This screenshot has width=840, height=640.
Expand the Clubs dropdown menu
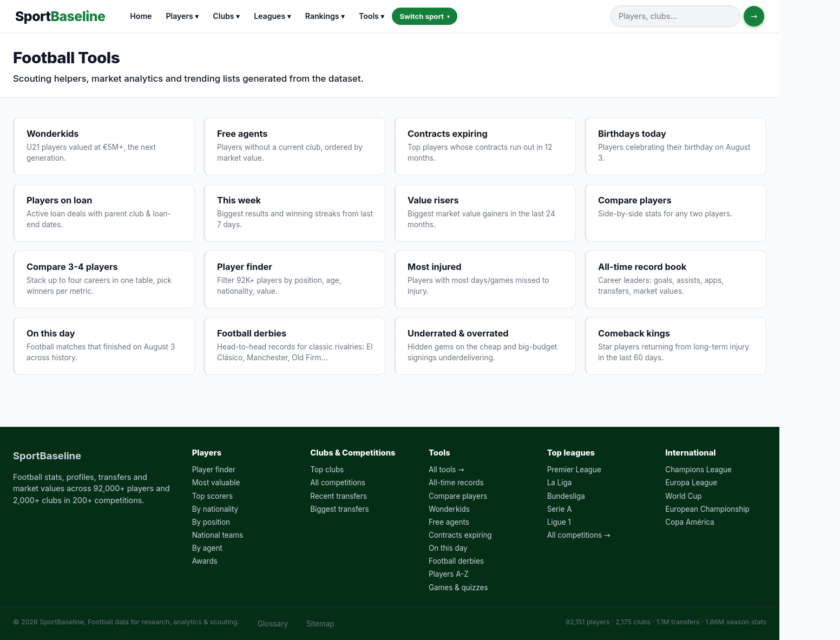[226, 16]
